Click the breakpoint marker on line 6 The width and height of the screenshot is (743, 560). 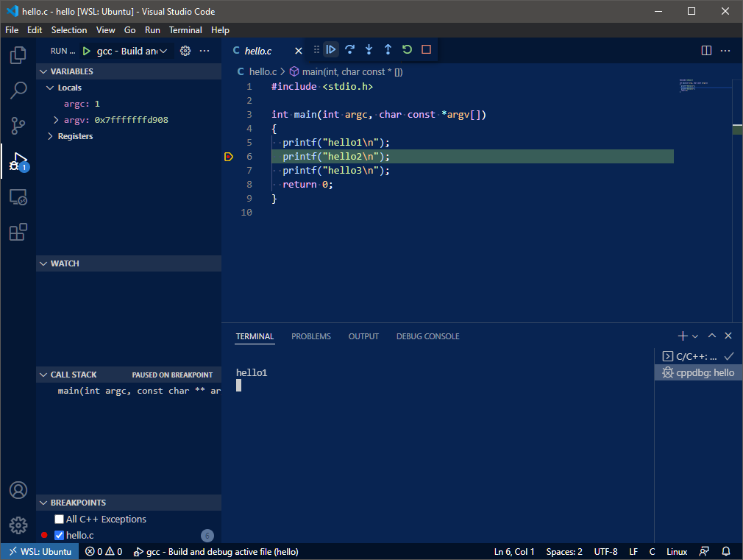(x=228, y=157)
